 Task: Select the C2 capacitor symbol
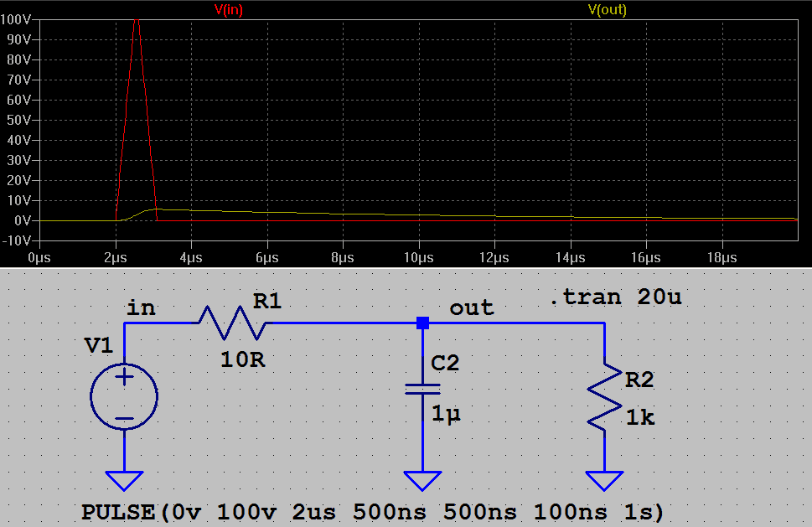click(x=422, y=390)
